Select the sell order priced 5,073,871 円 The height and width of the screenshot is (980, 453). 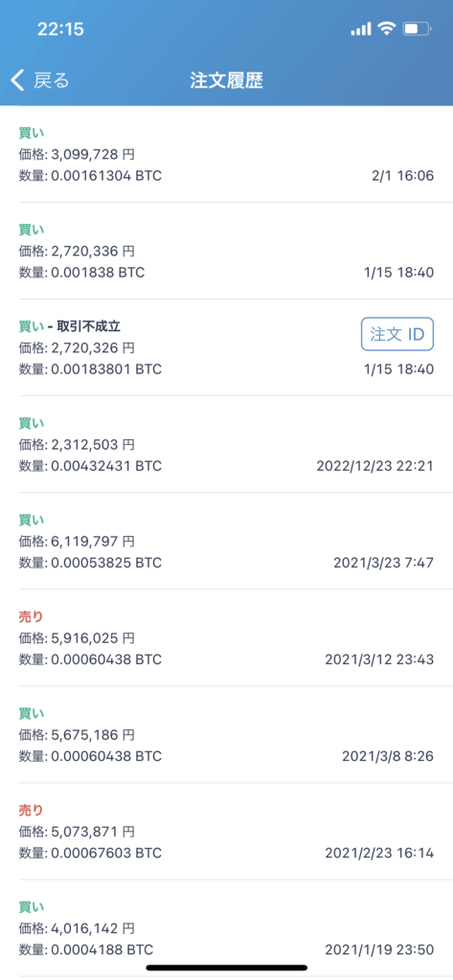[226, 832]
